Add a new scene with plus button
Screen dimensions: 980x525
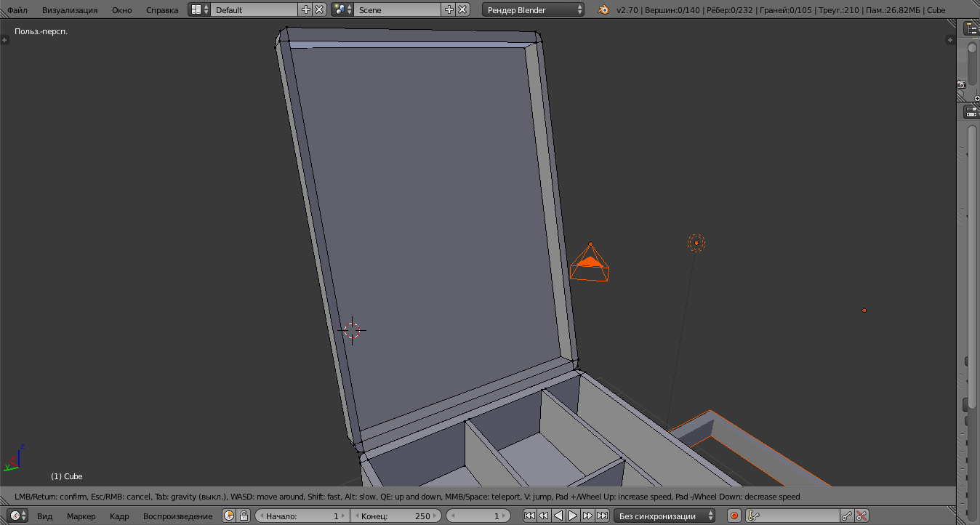click(x=449, y=9)
